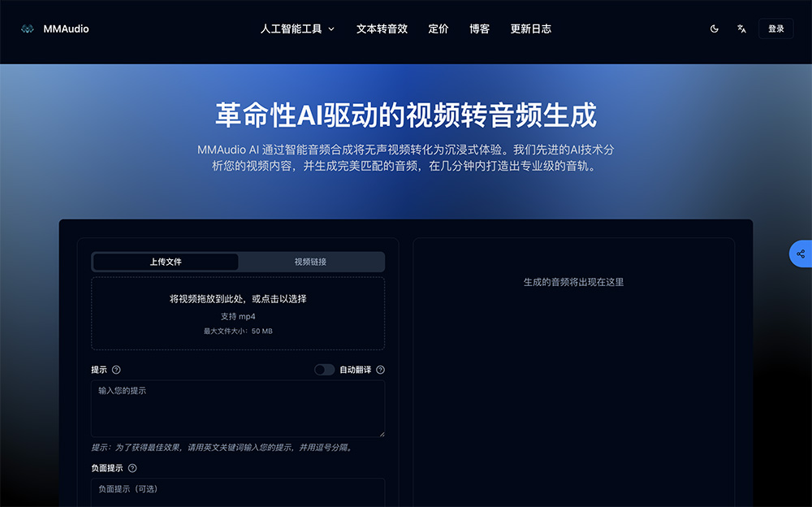This screenshot has width=812, height=507.
Task: Go to the 定价 page
Action: pyautogui.click(x=438, y=29)
